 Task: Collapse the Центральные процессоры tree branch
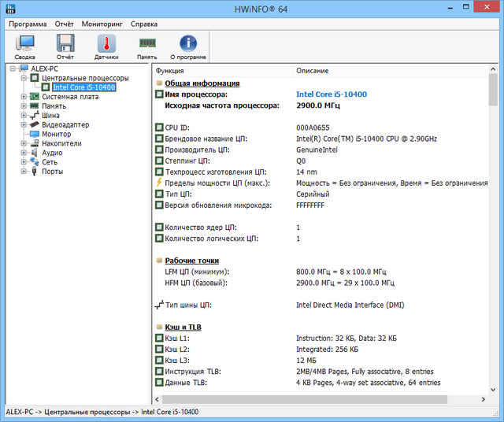24,78
